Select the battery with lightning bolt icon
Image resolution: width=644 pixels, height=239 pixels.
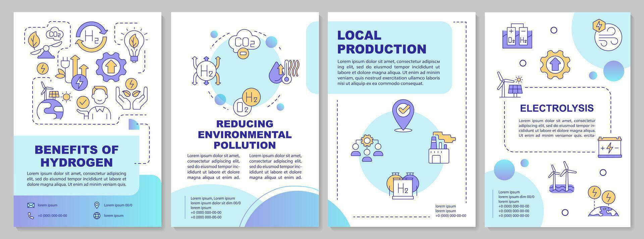(x=610, y=147)
